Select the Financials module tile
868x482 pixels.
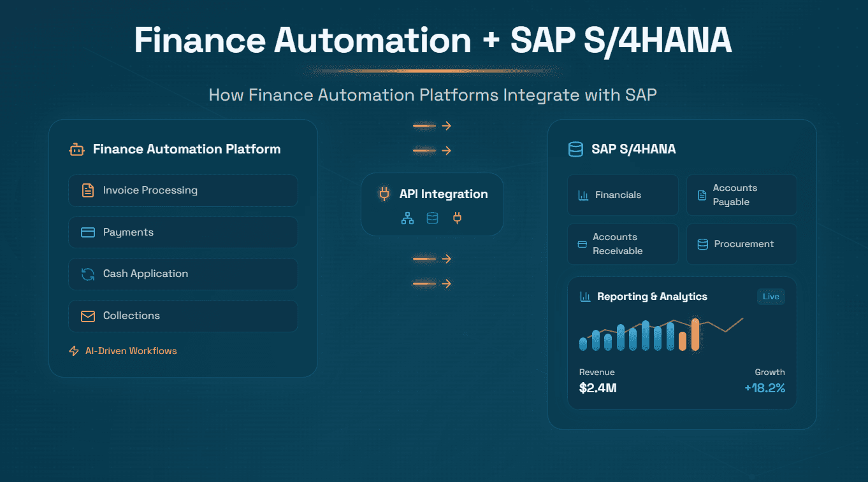[x=623, y=195]
